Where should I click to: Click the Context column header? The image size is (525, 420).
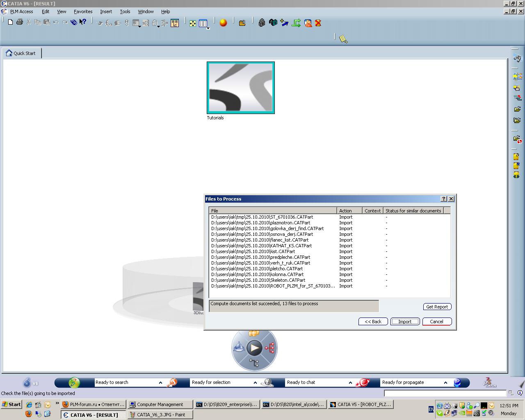point(373,211)
